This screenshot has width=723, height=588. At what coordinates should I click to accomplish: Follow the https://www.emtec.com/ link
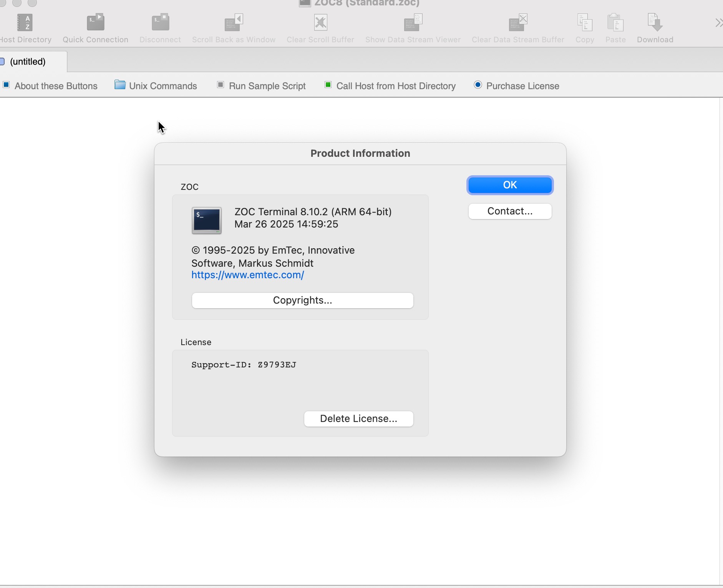click(248, 275)
